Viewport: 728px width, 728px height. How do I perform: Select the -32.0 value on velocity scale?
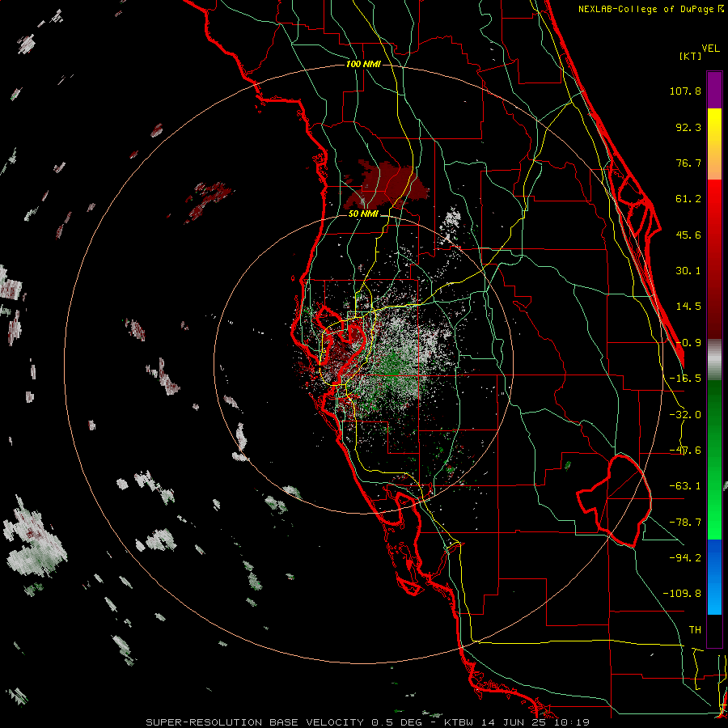click(x=685, y=415)
